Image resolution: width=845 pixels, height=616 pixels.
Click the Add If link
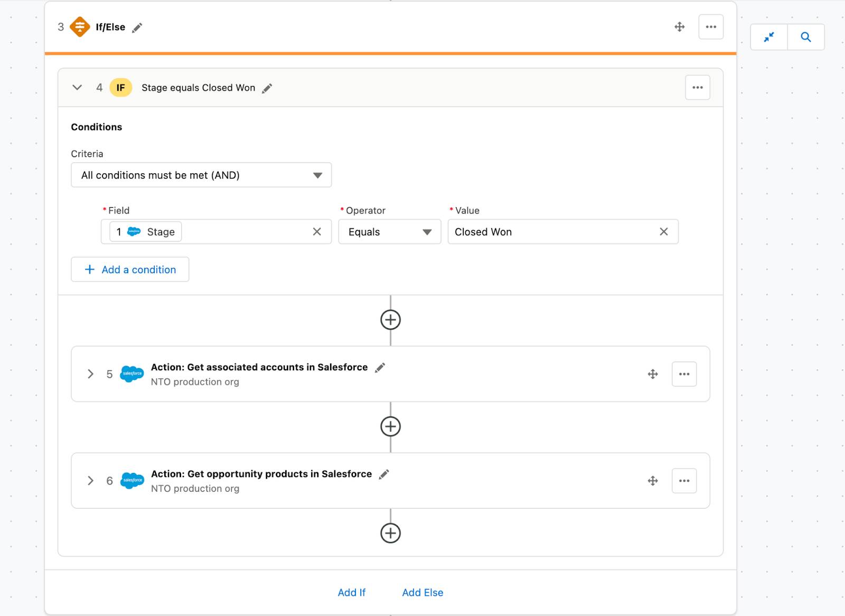[x=352, y=593]
